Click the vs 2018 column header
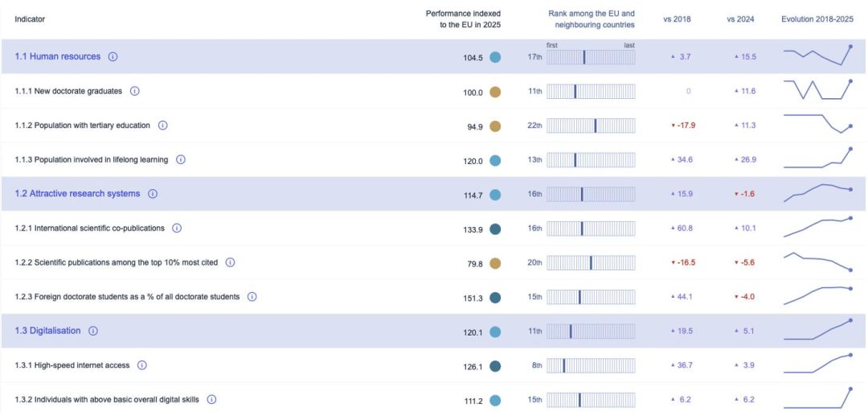 pos(677,19)
